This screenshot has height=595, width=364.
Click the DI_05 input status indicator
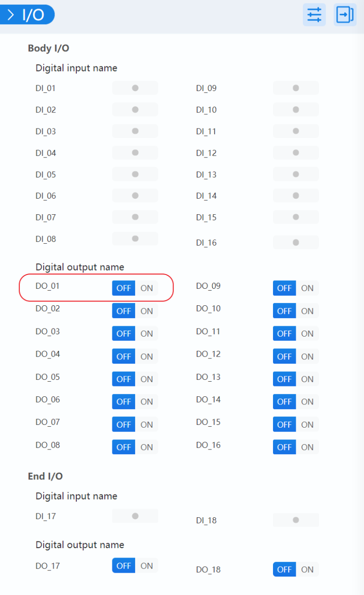135,174
